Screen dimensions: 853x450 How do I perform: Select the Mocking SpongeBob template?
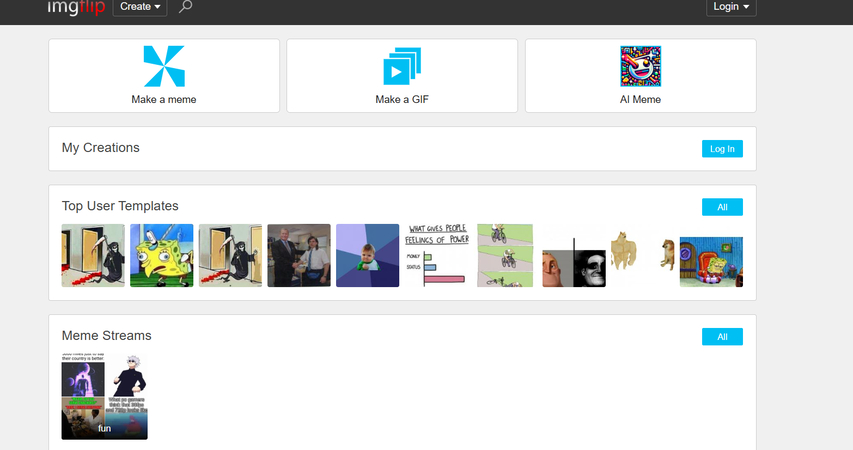click(162, 255)
